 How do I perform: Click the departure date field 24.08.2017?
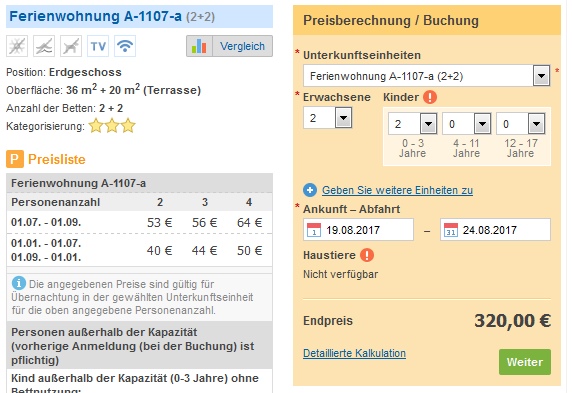click(495, 230)
